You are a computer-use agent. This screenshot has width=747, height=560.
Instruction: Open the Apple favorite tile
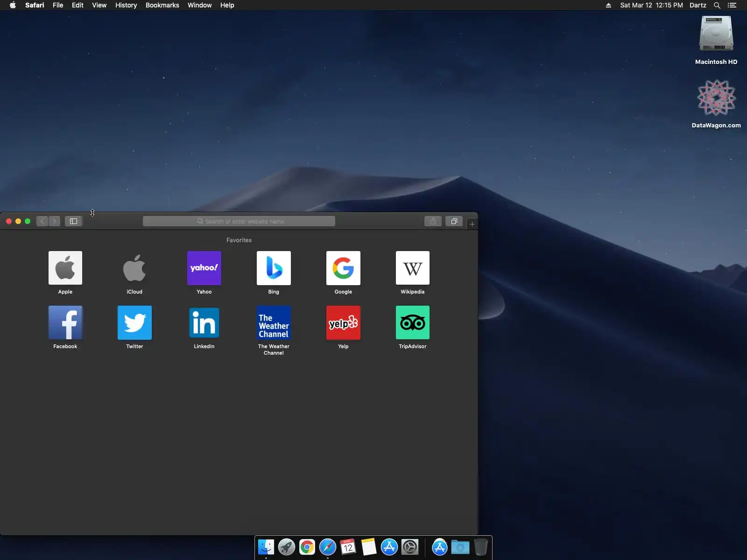(x=65, y=268)
